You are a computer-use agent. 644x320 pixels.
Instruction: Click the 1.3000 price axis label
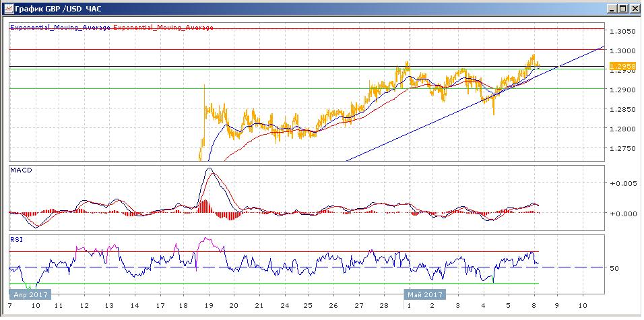coord(624,51)
